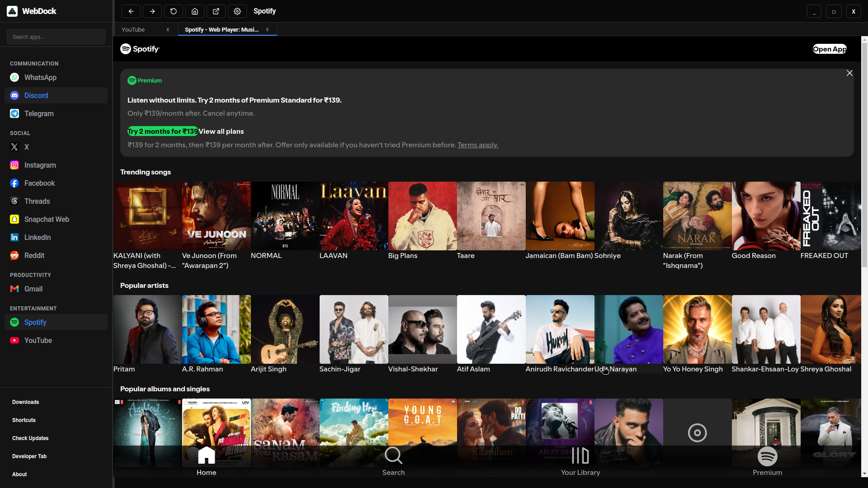
Task: Open Popular albums and singles heading
Action: coord(165,389)
